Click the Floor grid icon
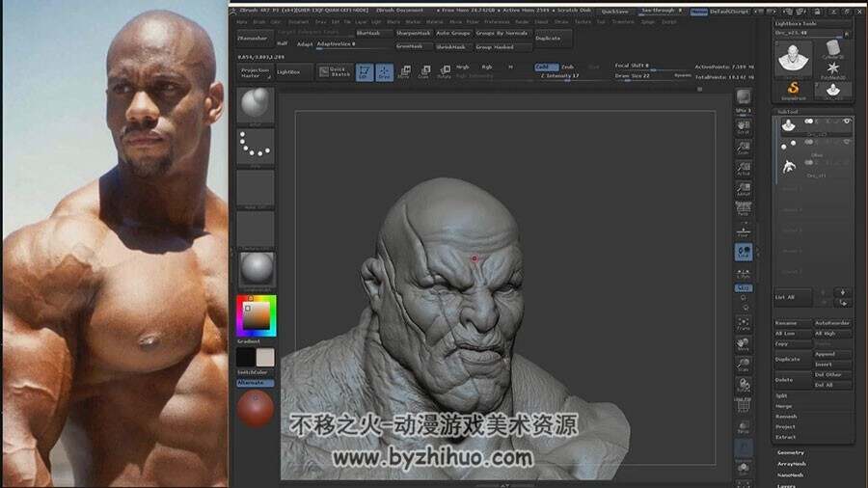The height and width of the screenshot is (488, 868). click(x=743, y=230)
